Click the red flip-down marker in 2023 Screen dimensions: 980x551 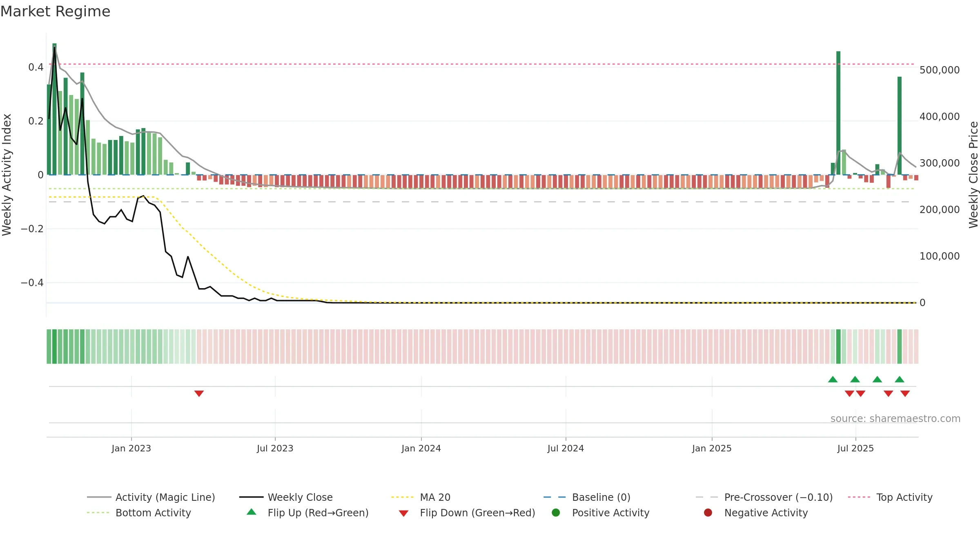[199, 393]
